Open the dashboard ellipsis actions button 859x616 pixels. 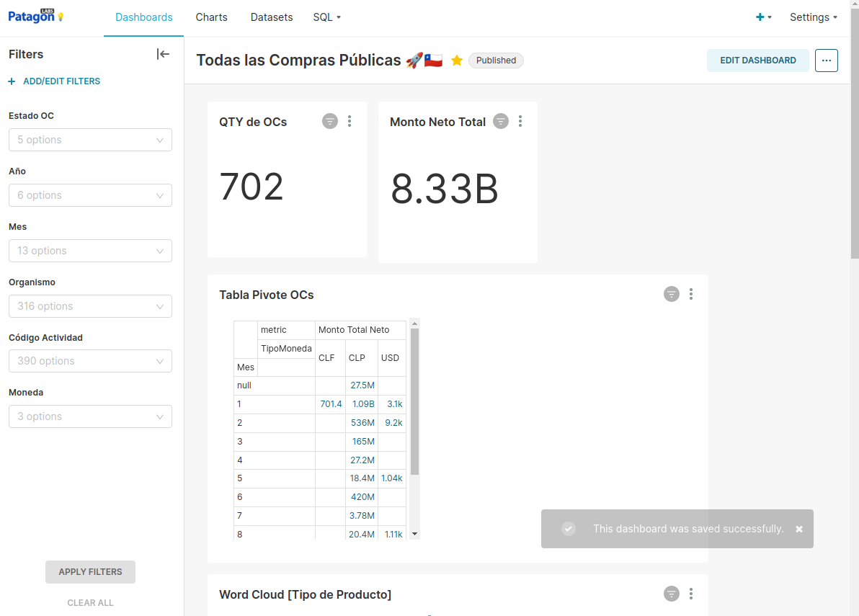(827, 61)
